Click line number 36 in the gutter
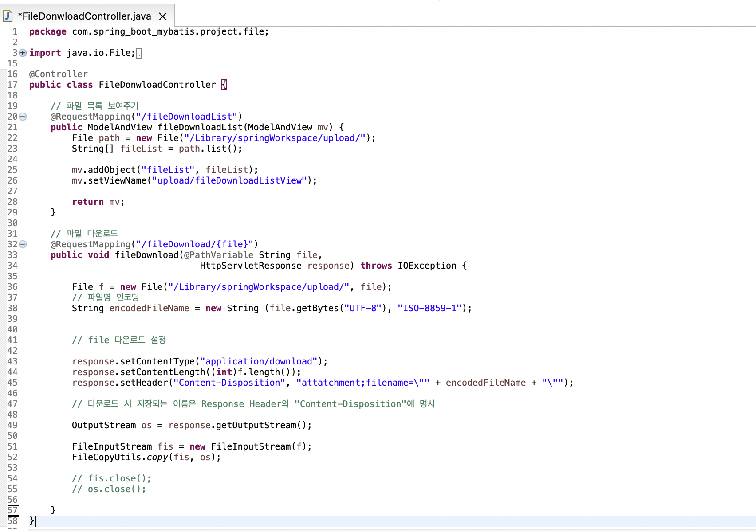The image size is (756, 532). point(12,287)
